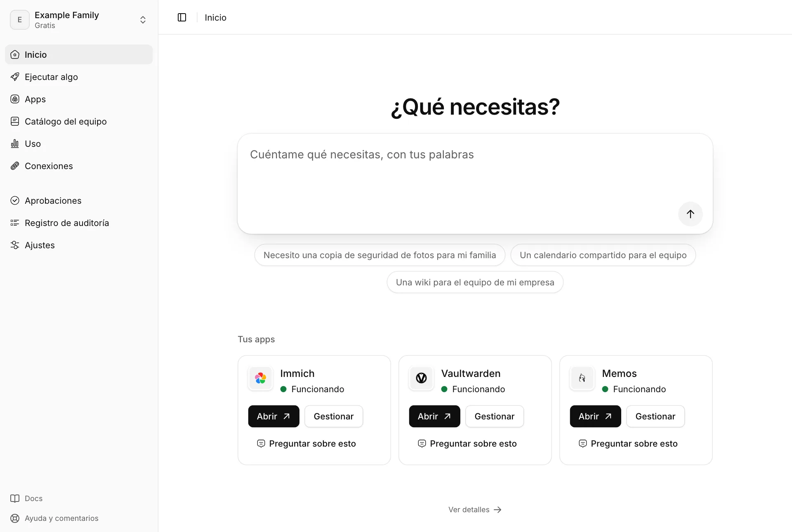Focus the Cuéntame qué necesitas text box
Image resolution: width=792 pixels, height=532 pixels.
tap(475, 184)
